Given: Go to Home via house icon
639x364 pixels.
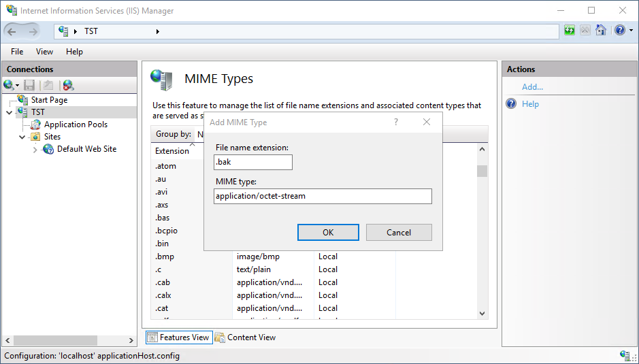Looking at the screenshot, I should [x=601, y=30].
